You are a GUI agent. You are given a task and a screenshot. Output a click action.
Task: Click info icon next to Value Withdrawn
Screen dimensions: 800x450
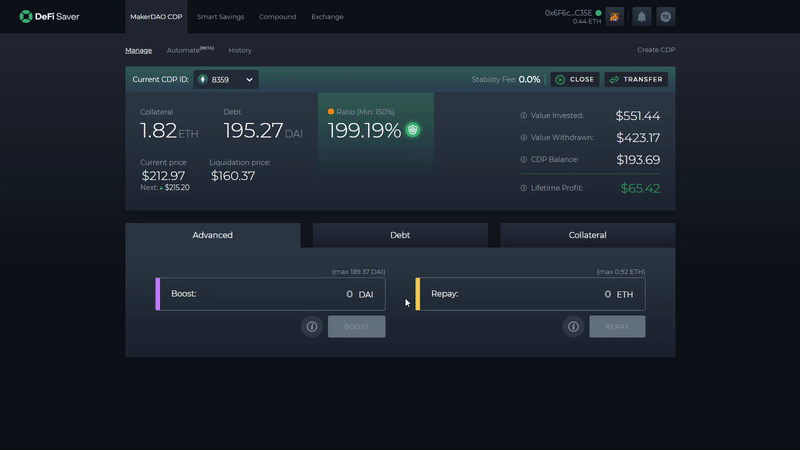(x=523, y=138)
